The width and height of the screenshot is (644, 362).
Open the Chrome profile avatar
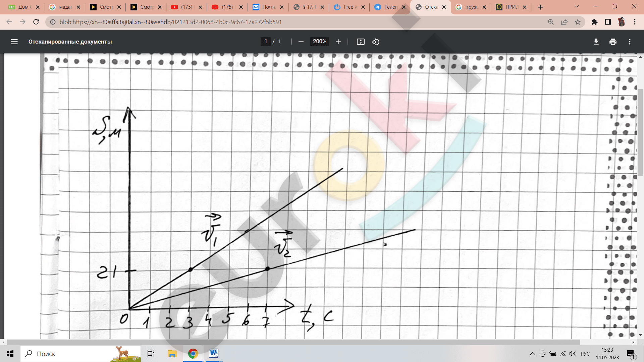[621, 22]
